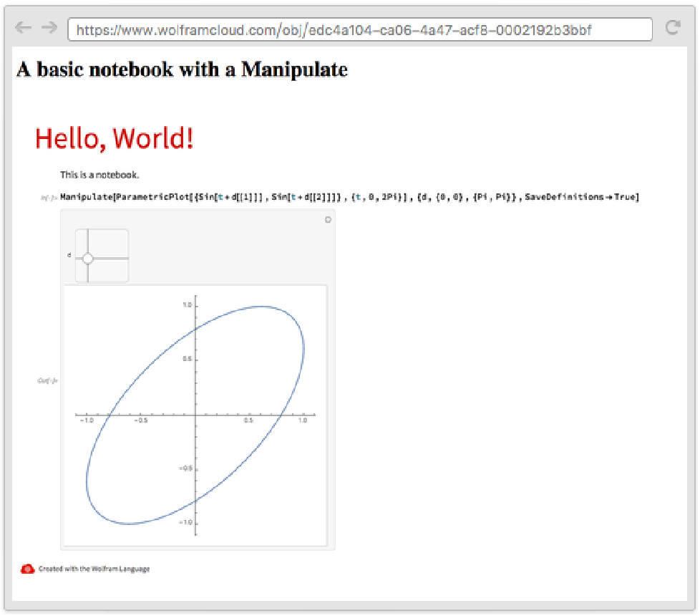Image resolution: width=700 pixels, height=616 pixels.
Task: Click the "d" label beside the 2D slider
Action: coord(69,255)
